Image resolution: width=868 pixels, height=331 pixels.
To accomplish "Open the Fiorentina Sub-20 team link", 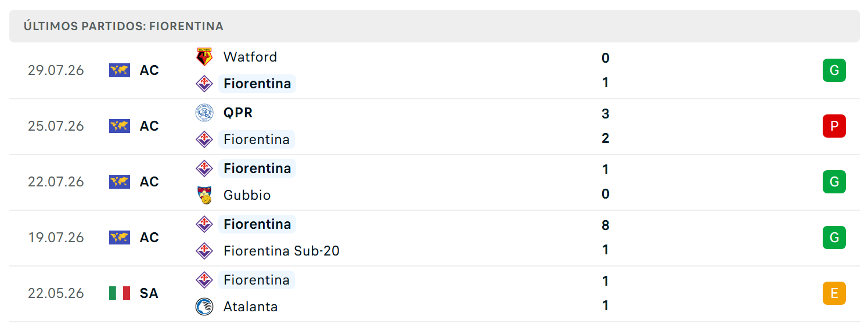I will (x=282, y=251).
